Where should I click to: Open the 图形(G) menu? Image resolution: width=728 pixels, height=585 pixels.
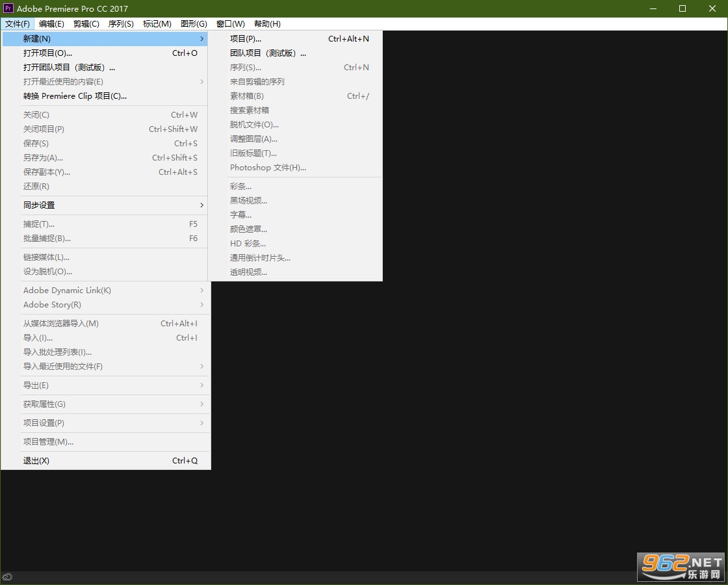coord(194,23)
